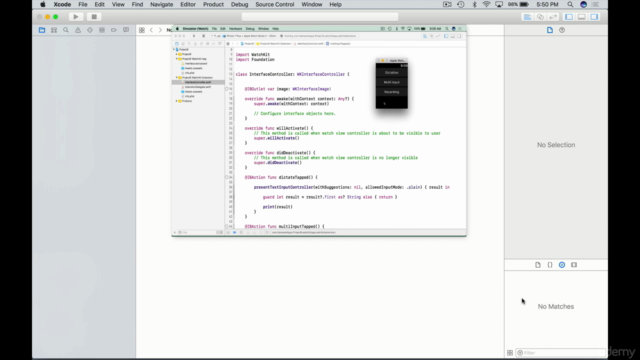Toggle the Navigator pane visibility
The width and height of the screenshot is (640, 360).
569,17
